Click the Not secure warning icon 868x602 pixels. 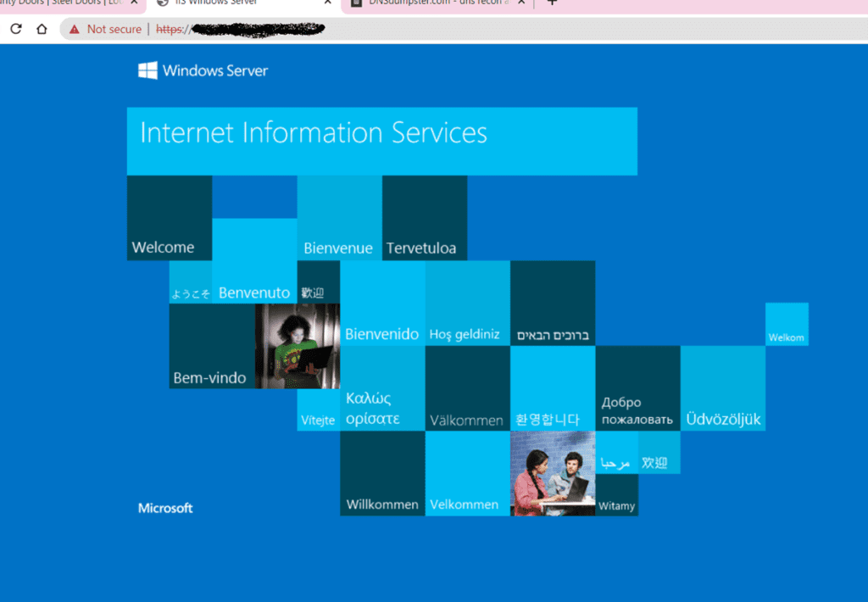[x=75, y=29]
